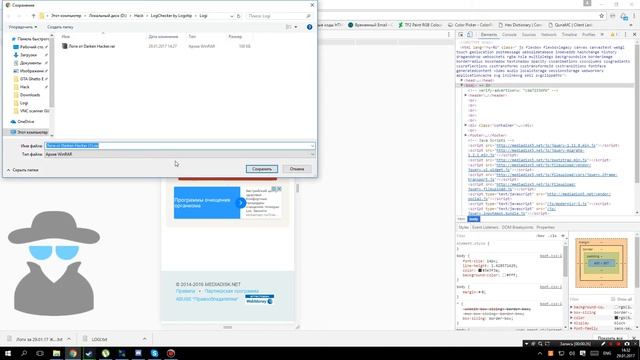This screenshot has width=640, height=360.
Task: Click LogChecker by Logidip breadcrumb segment
Action: [x=171, y=16]
